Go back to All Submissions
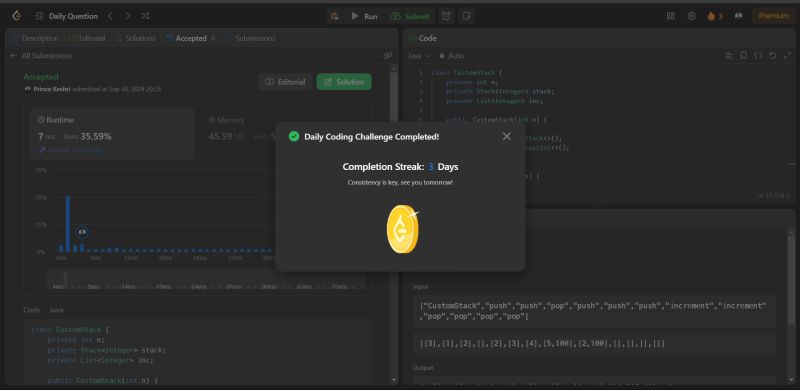This screenshot has width=800, height=390. [41, 56]
